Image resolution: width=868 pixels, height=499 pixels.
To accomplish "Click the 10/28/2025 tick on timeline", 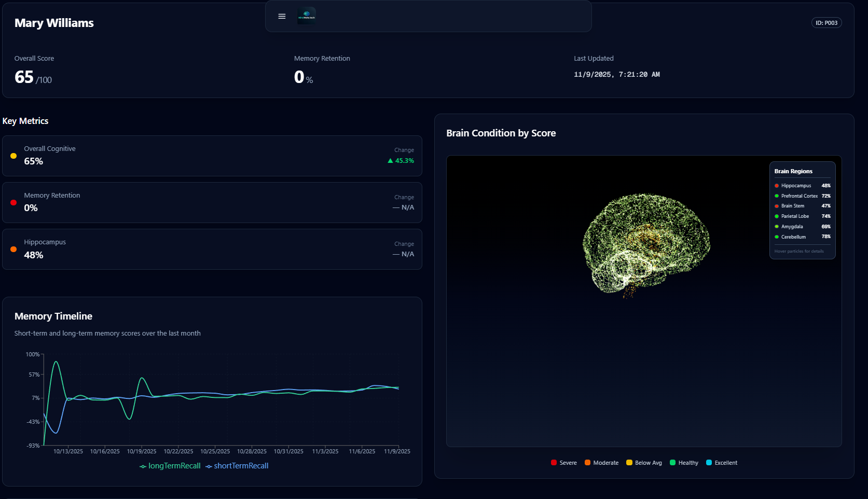I will (252, 451).
